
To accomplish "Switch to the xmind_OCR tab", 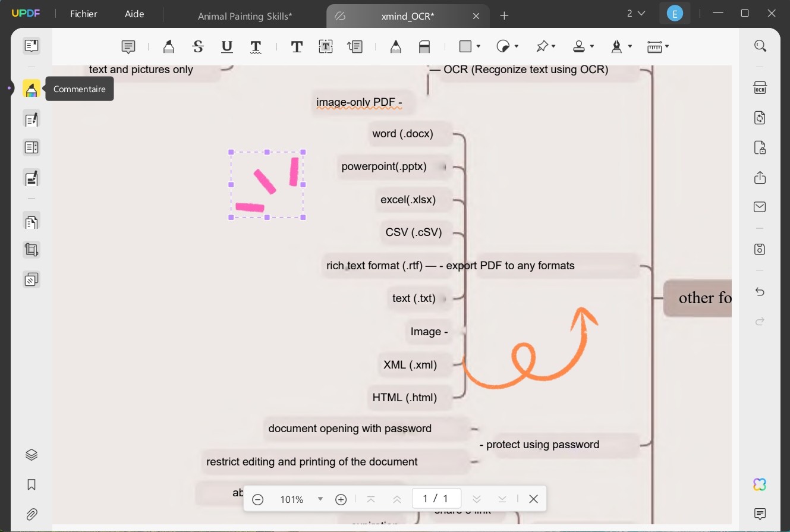I will [408, 16].
